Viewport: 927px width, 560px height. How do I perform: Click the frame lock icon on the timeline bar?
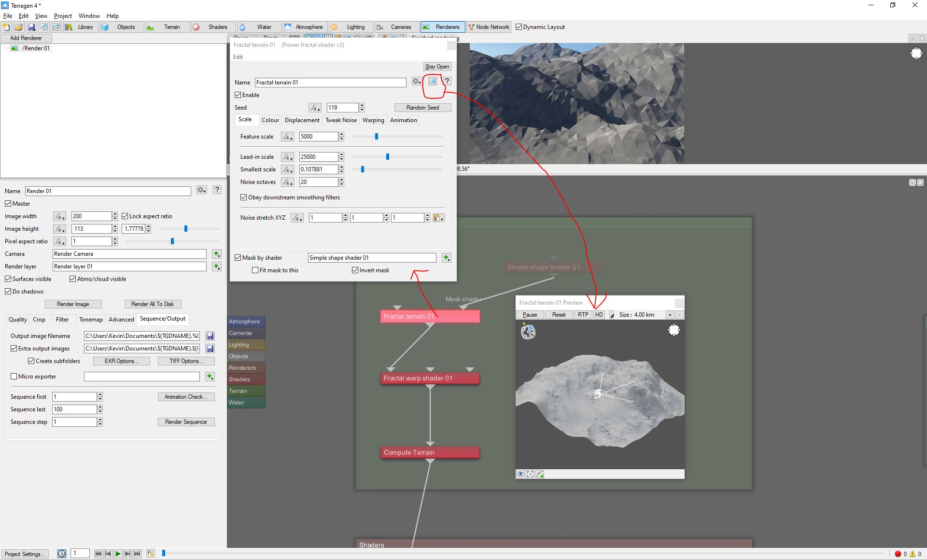coord(151,554)
